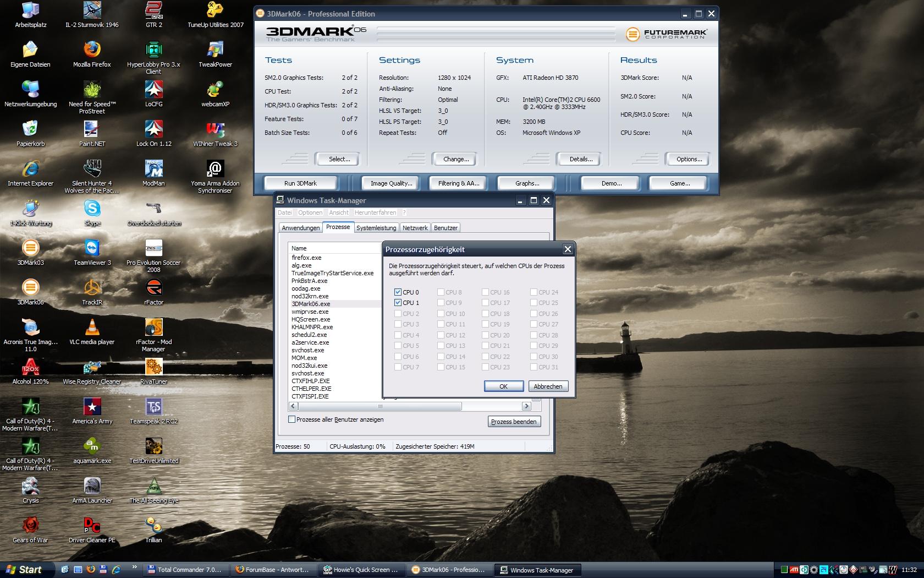
Task: Open TuneUp Utilities 2007 desktop icon
Action: [215, 14]
